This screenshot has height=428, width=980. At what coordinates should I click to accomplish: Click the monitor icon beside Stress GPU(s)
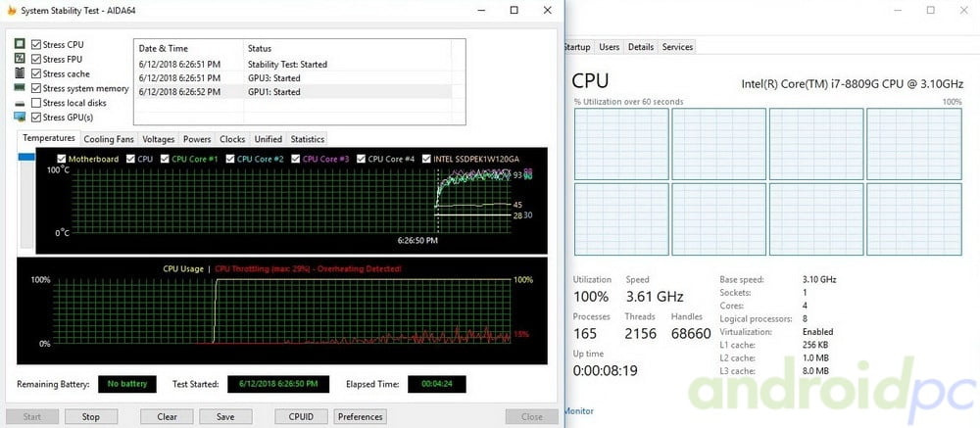(20, 118)
